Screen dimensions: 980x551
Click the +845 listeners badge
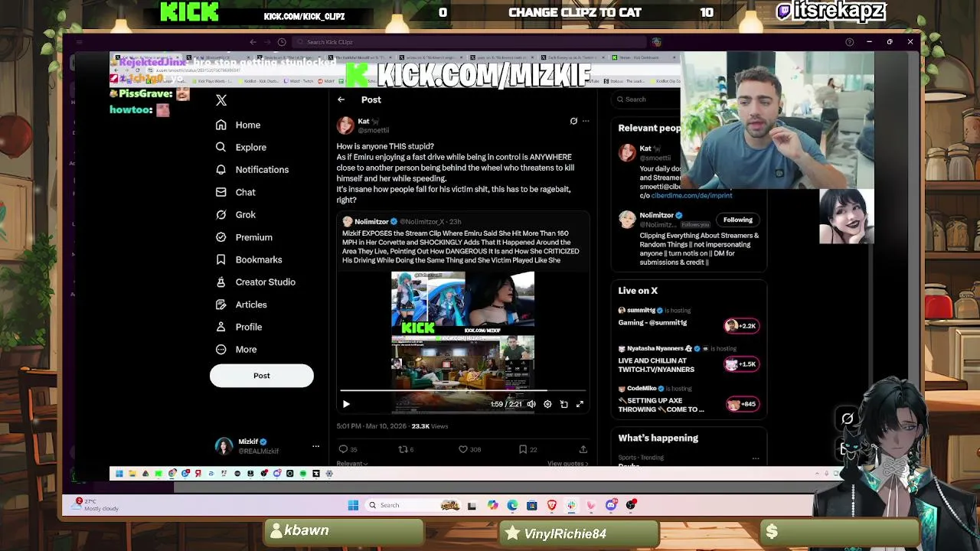[741, 404]
